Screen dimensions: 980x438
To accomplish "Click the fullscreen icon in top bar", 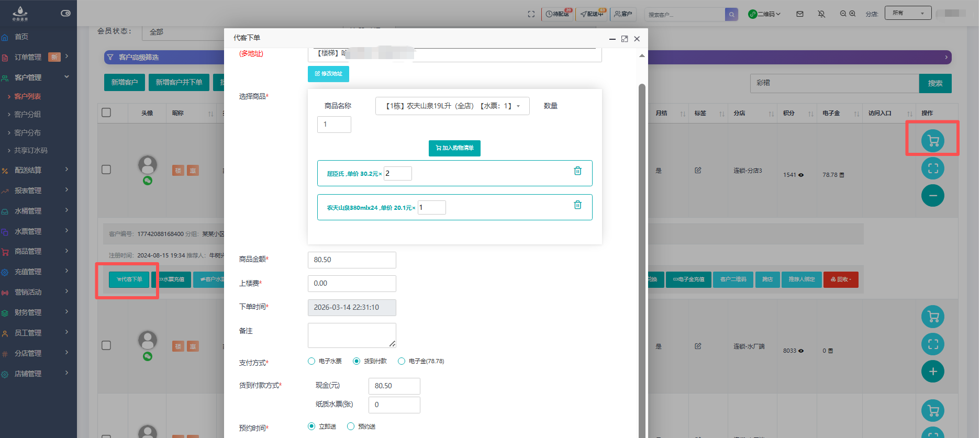I will pyautogui.click(x=531, y=14).
